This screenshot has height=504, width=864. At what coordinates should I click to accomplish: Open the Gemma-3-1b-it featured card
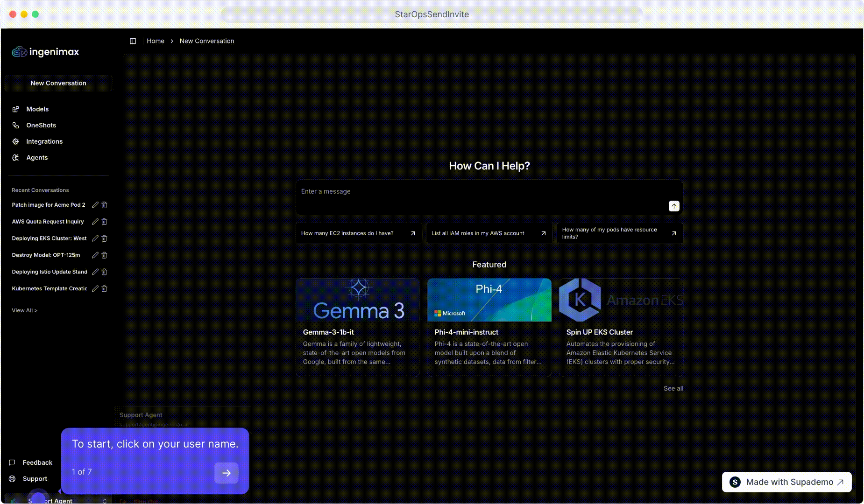click(358, 327)
